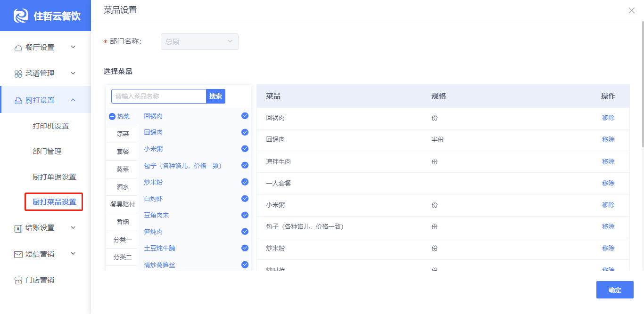Open 打印机设置 submenu item
This screenshot has height=314, width=644.
click(x=50, y=126)
